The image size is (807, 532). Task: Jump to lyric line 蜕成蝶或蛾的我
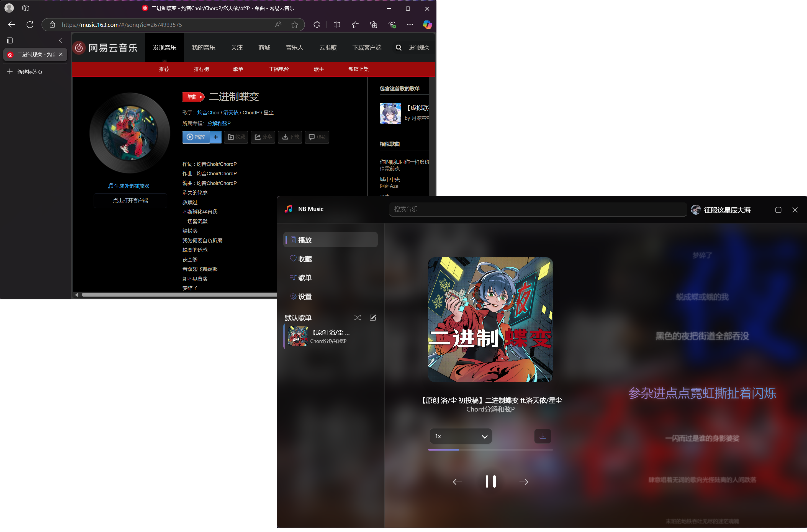(x=702, y=297)
